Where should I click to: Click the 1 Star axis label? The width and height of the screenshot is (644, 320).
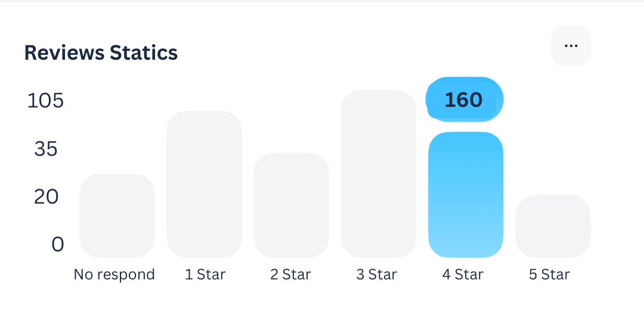tap(205, 275)
